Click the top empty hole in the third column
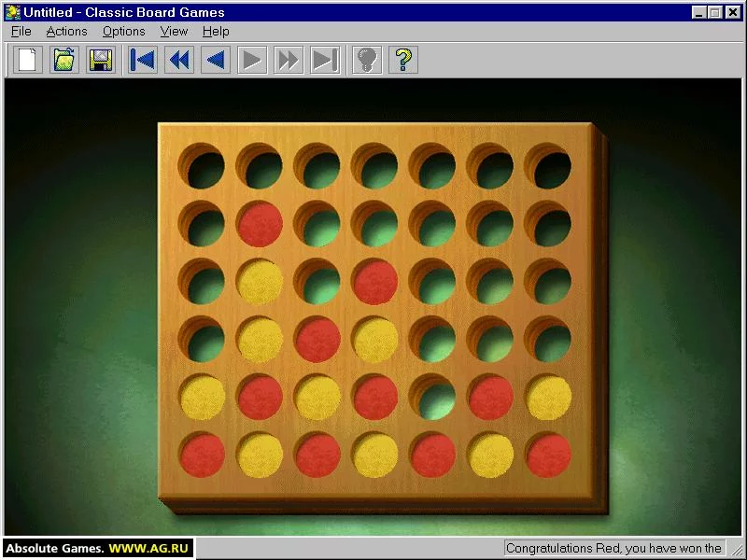This screenshot has height=560, width=747. tap(317, 166)
